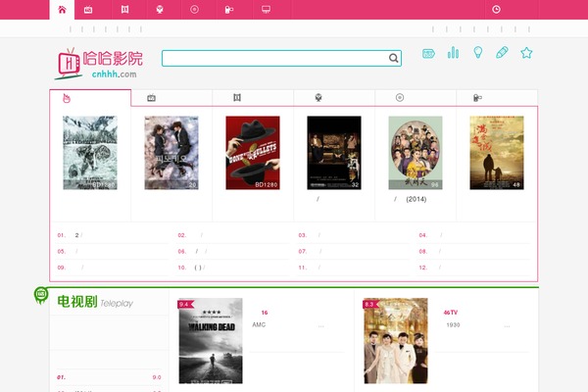Open list entry numbered 03.
The image size is (588, 392).
click(x=353, y=235)
